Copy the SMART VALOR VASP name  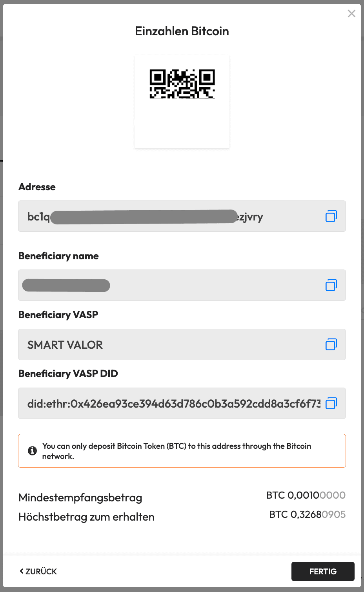pyautogui.click(x=331, y=344)
